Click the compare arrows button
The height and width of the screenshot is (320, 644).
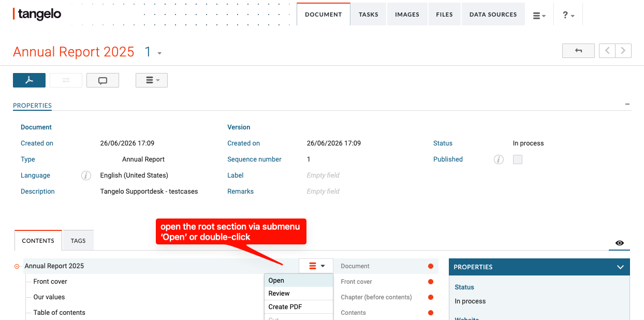66,80
